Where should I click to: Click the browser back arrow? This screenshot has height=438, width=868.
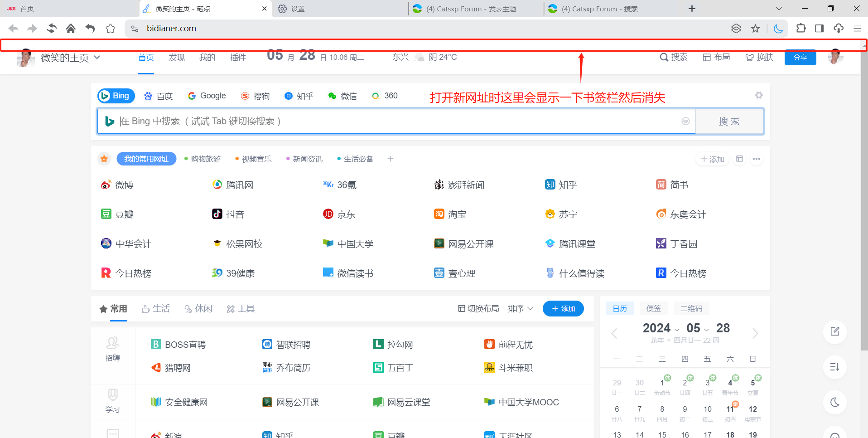[x=13, y=29]
